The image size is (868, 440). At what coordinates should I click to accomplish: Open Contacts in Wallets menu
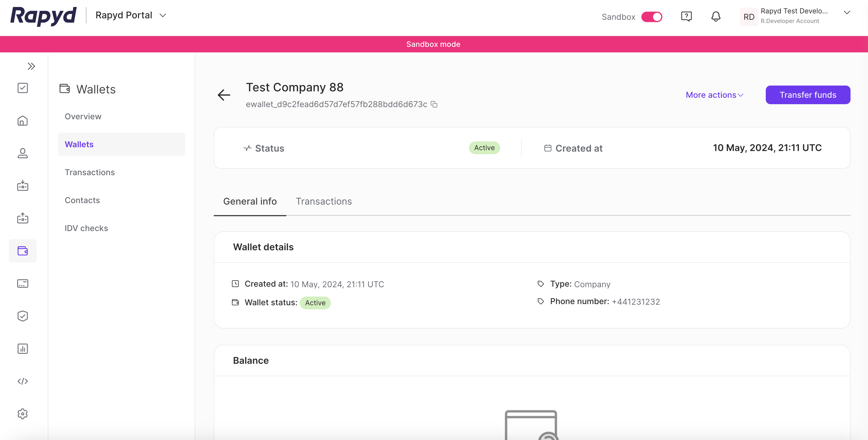(82, 200)
